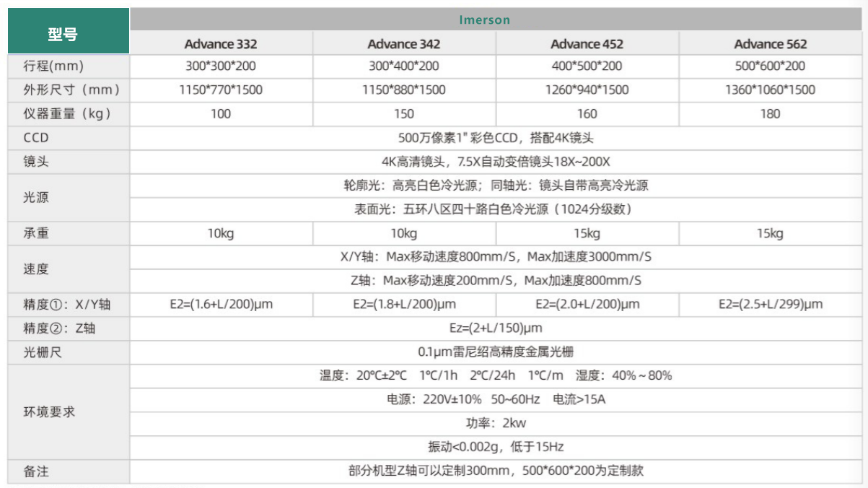Click the 电源: 220V±10% line
This screenshot has width=868, height=488.
tap(496, 400)
